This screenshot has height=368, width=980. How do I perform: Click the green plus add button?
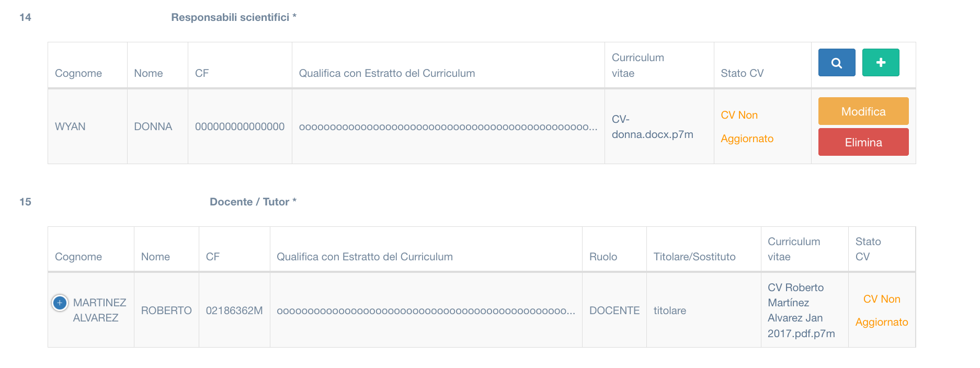coord(881,63)
